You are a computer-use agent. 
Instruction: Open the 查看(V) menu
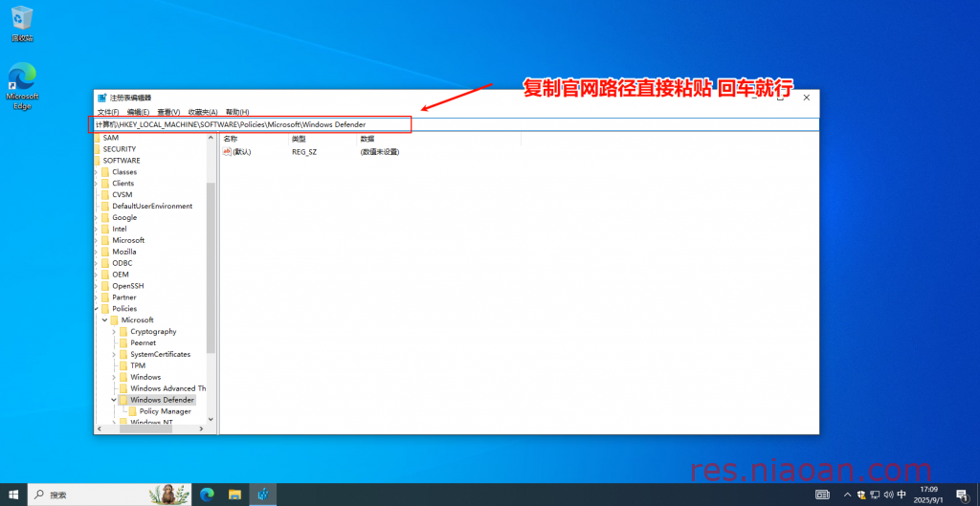click(x=168, y=112)
